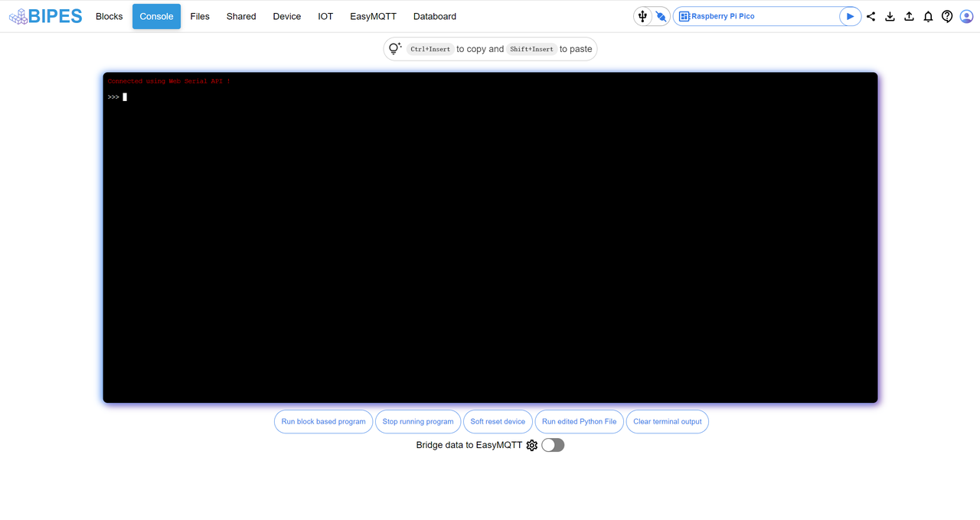Click the blue plug connect icon
The width and height of the screenshot is (980, 520).
(x=661, y=16)
